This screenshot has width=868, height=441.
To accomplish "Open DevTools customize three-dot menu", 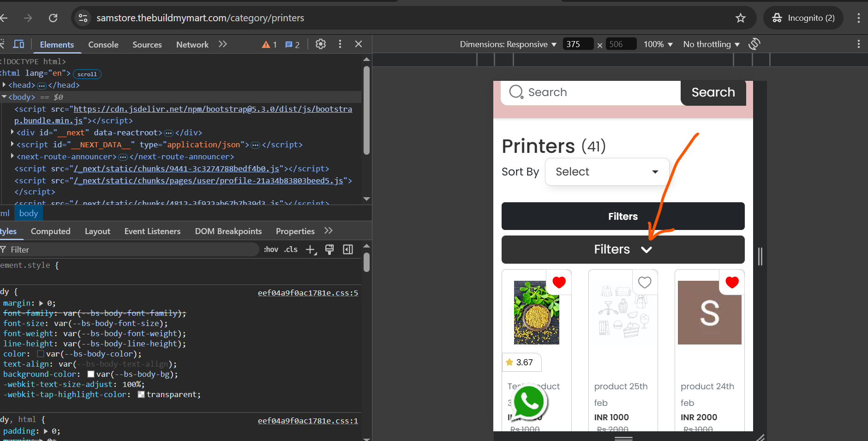I will pos(340,44).
